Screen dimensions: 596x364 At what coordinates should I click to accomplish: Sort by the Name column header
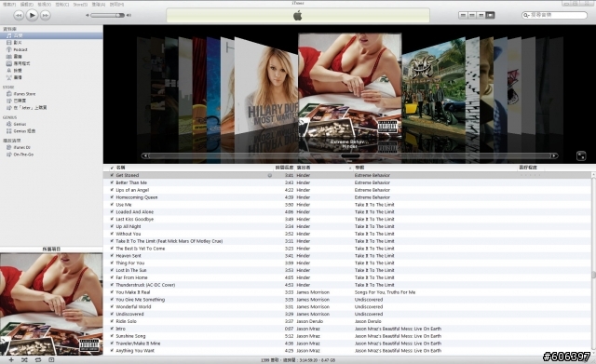coord(195,168)
